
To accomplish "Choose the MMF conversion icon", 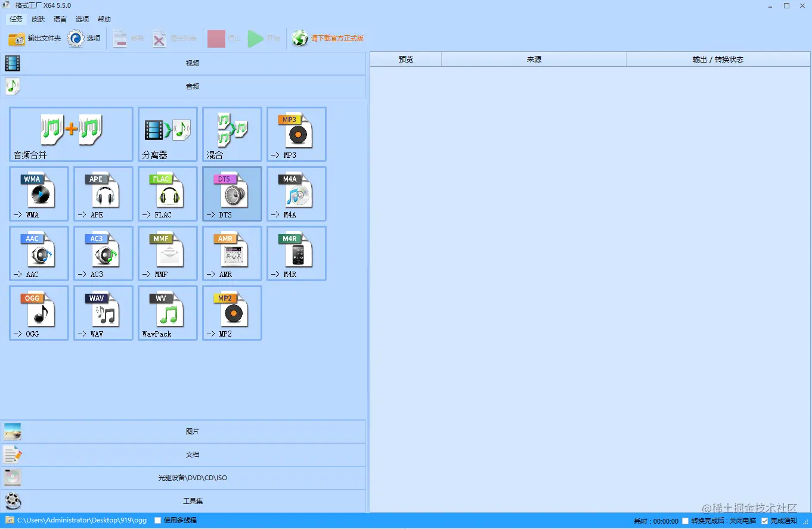I will [x=168, y=253].
